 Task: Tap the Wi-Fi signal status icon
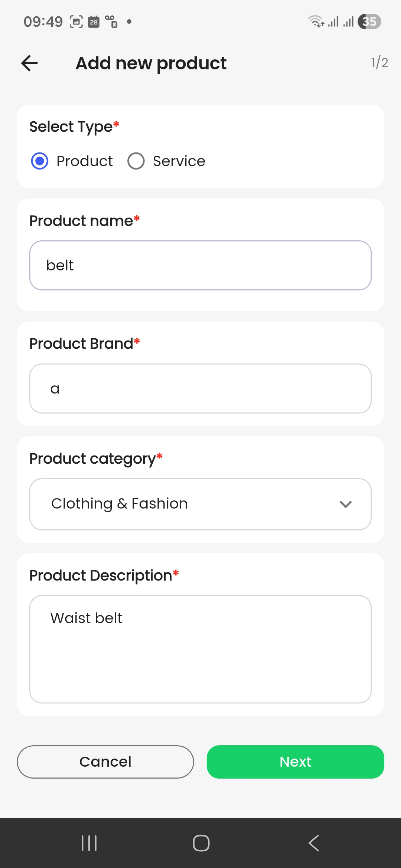click(316, 22)
